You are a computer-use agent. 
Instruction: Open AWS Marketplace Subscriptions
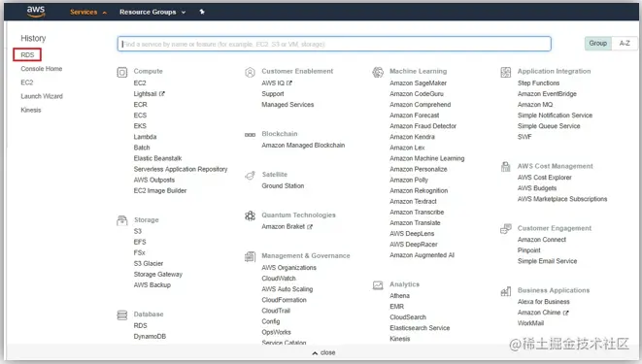[562, 199]
